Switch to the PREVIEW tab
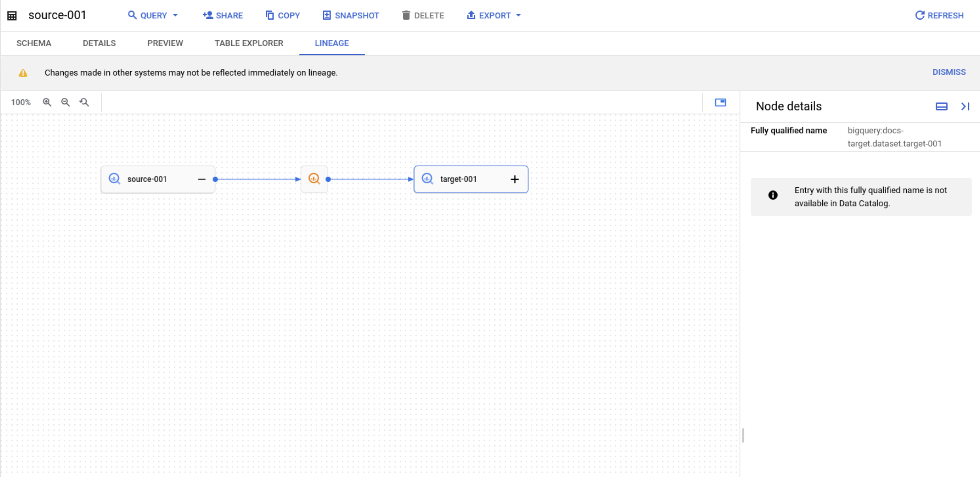980x477 pixels. pos(164,43)
